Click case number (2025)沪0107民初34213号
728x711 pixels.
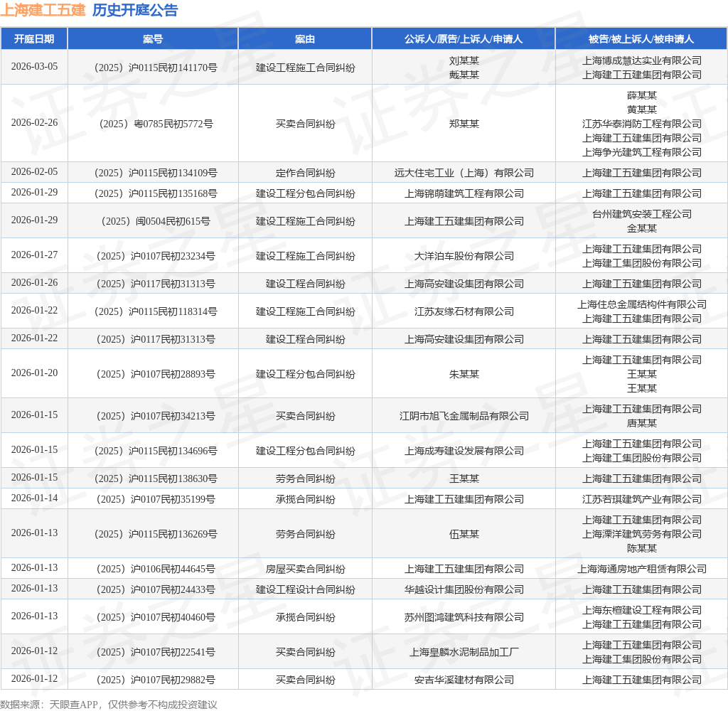[x=156, y=416]
